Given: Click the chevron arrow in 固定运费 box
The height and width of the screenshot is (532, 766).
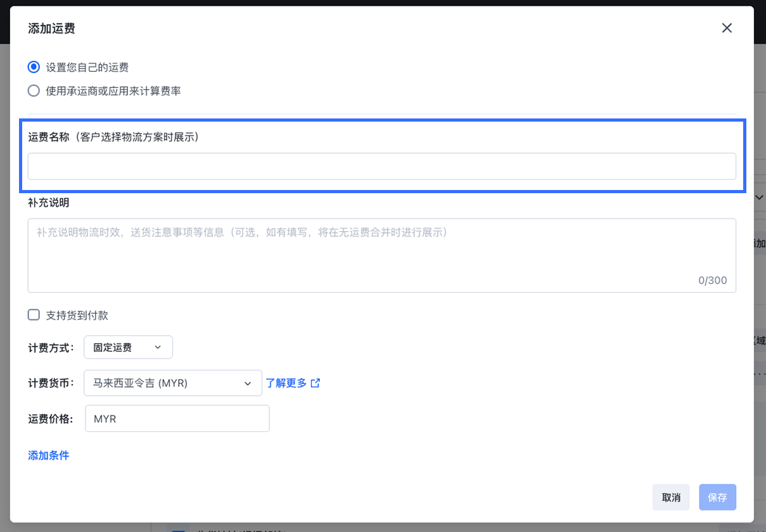Looking at the screenshot, I should [158, 347].
